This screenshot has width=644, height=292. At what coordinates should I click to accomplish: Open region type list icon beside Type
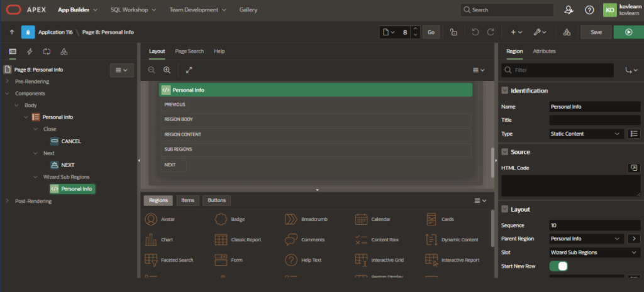point(634,134)
